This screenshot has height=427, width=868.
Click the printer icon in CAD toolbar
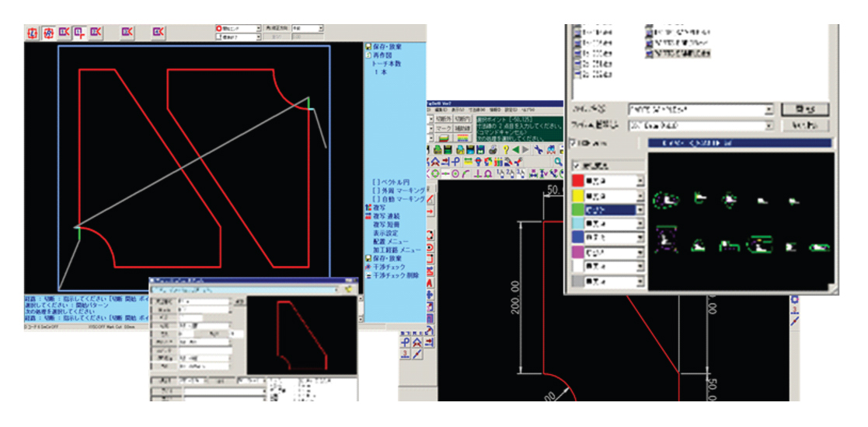493,149
